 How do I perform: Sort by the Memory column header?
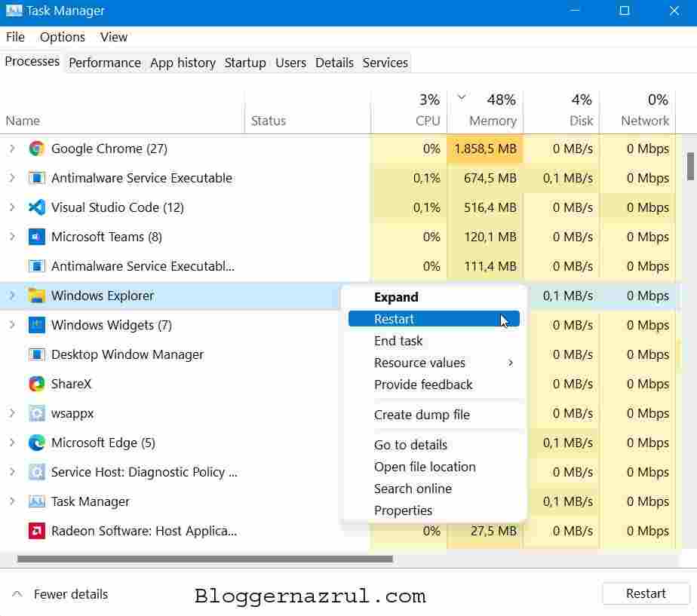tap(486, 111)
